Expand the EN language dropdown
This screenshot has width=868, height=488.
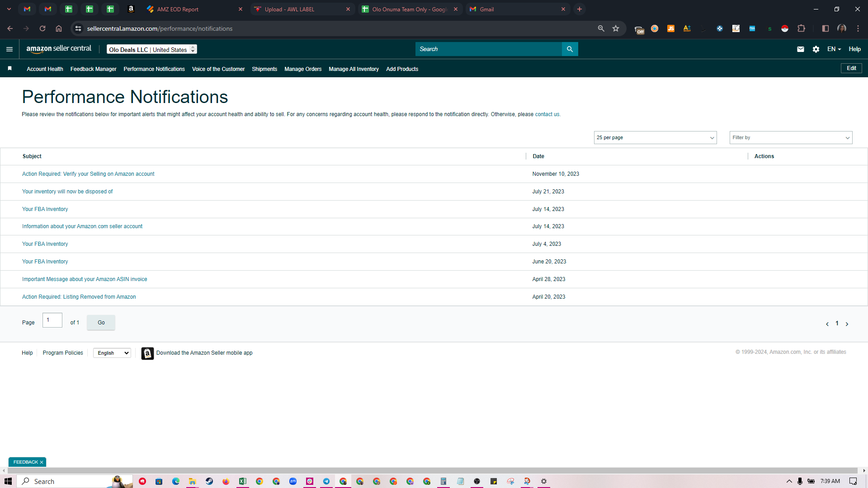pyautogui.click(x=834, y=49)
